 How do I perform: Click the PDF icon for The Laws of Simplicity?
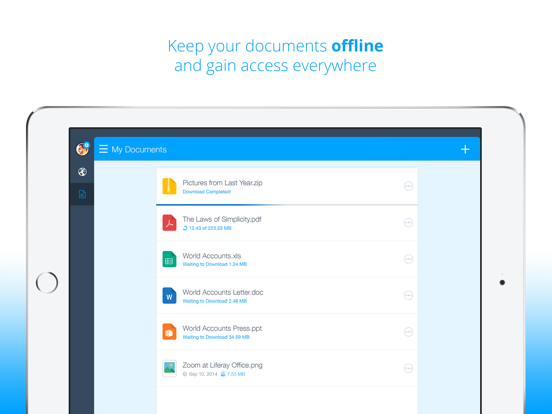[169, 222]
